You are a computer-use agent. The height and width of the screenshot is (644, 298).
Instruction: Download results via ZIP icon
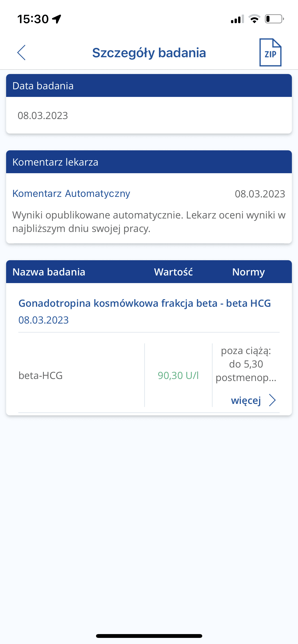pyautogui.click(x=270, y=52)
